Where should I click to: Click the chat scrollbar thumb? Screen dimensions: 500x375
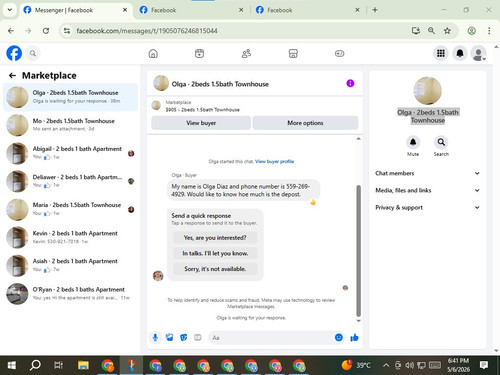tap(359, 250)
